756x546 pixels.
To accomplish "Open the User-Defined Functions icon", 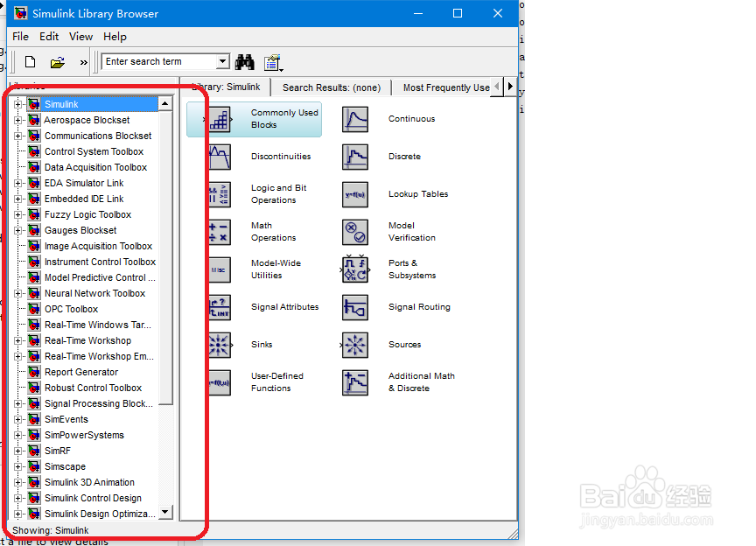I will [220, 382].
